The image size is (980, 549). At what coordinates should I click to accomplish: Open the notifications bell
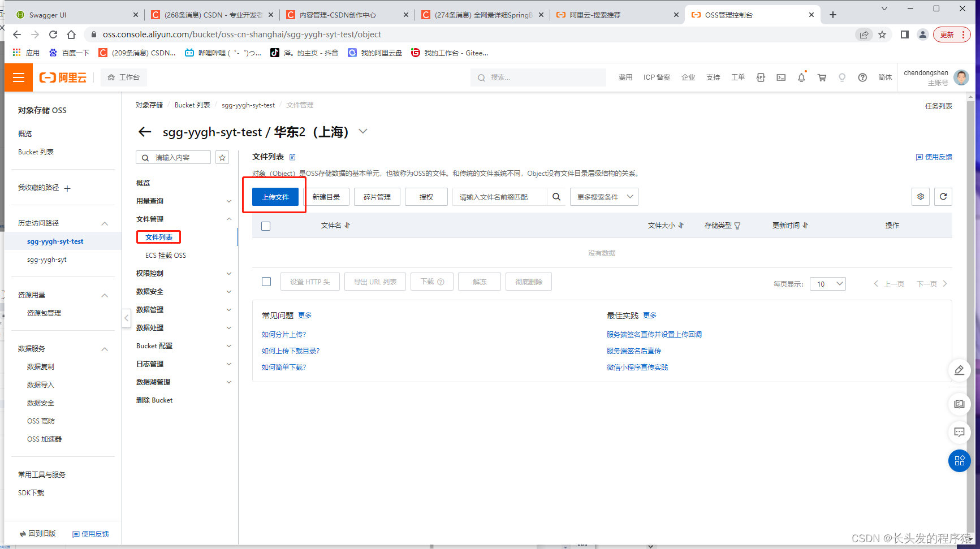[x=801, y=77]
